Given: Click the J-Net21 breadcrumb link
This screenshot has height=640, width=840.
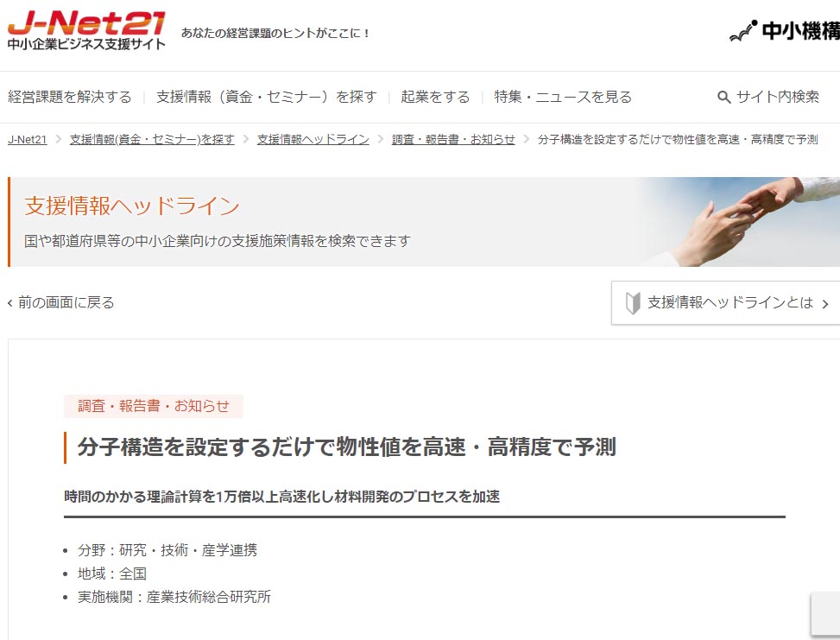Looking at the screenshot, I should [28, 140].
